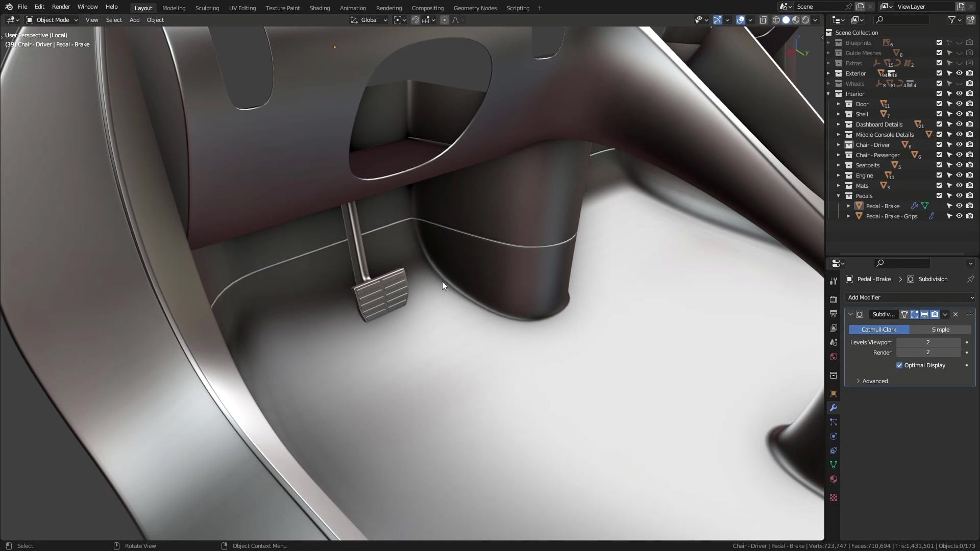Open the Object properties tab
Screen dimensions: 980x551
point(834,393)
